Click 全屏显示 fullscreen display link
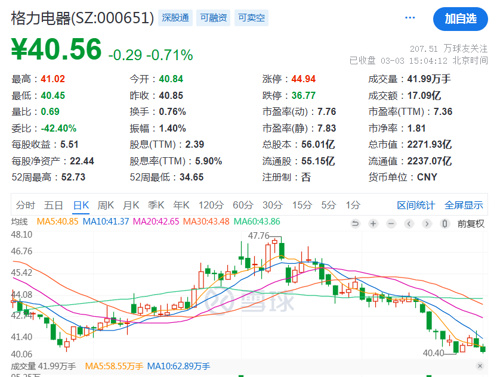 tap(464, 205)
